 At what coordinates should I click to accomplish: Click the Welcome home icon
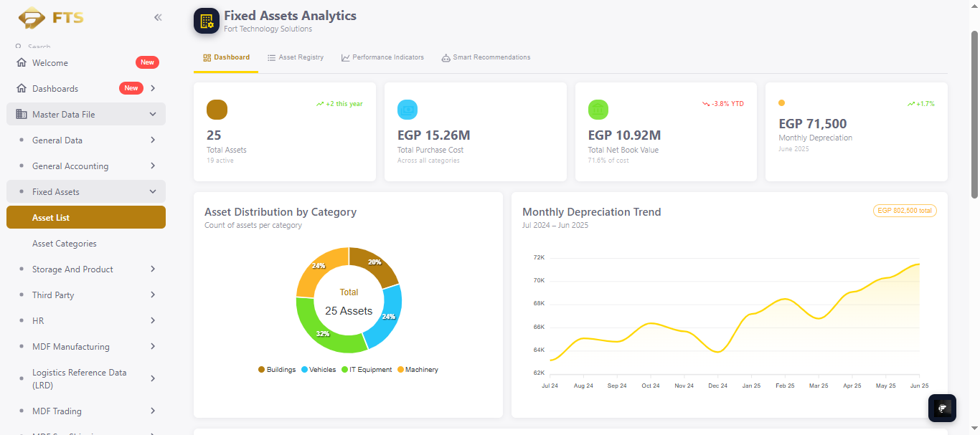(x=22, y=63)
